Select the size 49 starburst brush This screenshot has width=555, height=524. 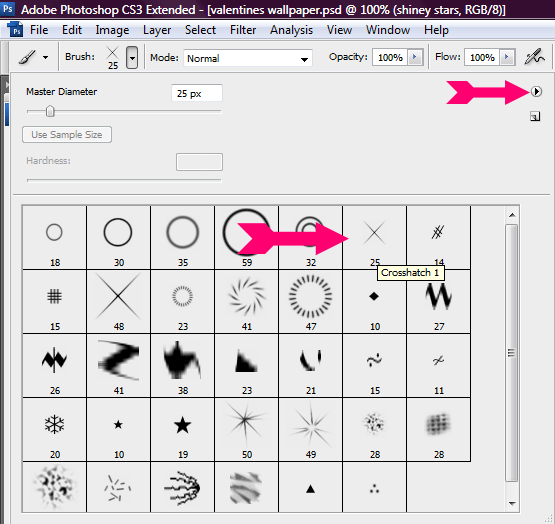(x=311, y=430)
